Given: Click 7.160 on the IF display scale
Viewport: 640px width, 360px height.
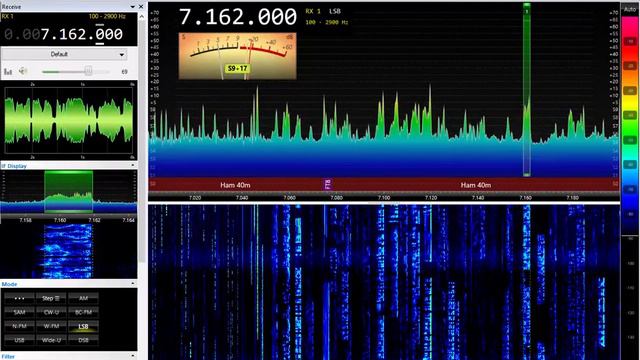Looking at the screenshot, I should coord(60,220).
